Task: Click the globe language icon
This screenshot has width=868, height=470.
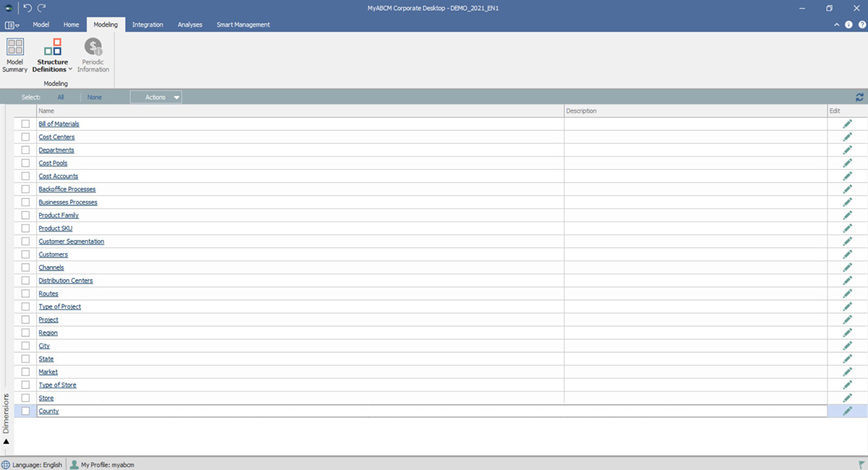Action: click(x=7, y=464)
